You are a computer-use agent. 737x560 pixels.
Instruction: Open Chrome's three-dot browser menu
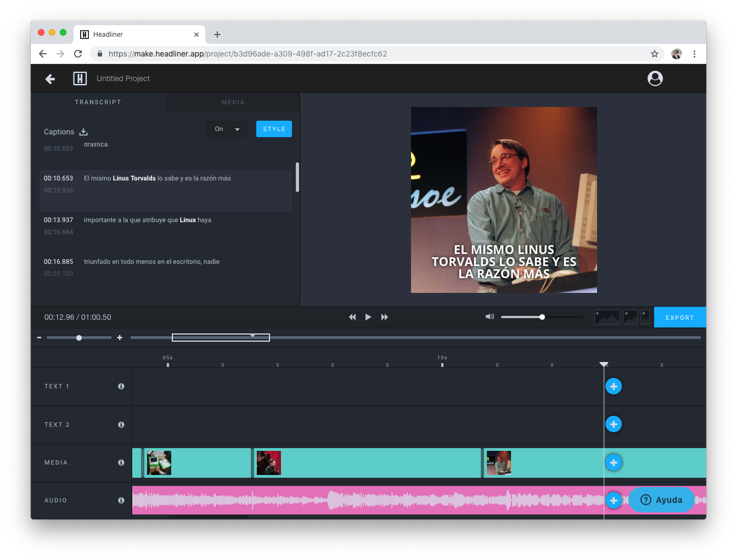[x=695, y=54]
